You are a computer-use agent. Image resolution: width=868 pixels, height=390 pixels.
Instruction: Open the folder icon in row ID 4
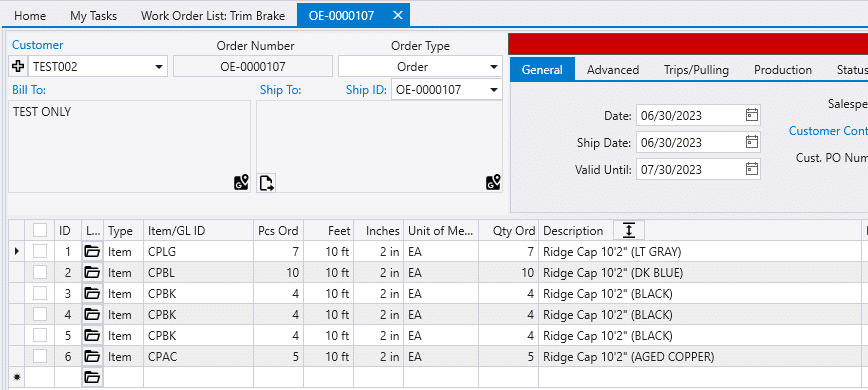92,315
